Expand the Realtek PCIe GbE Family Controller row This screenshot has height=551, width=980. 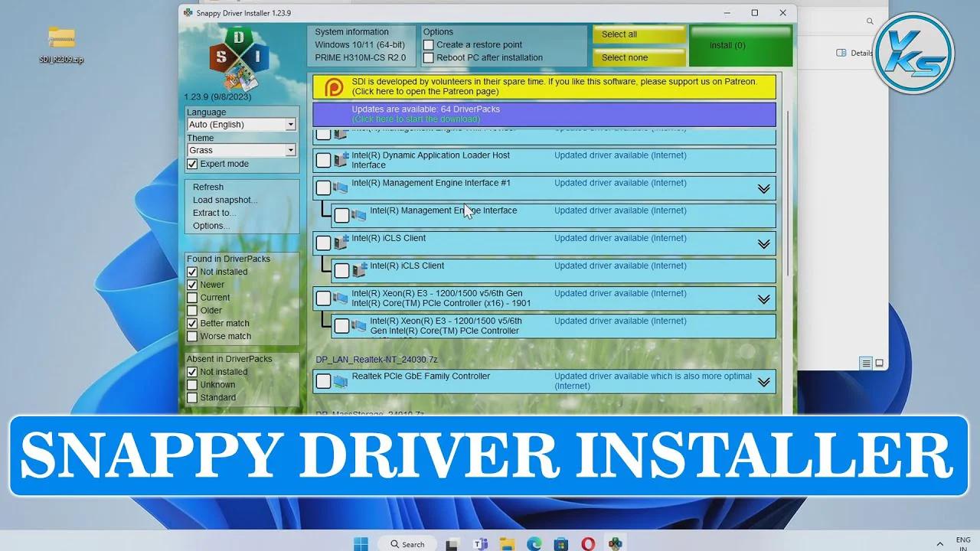coord(763,381)
